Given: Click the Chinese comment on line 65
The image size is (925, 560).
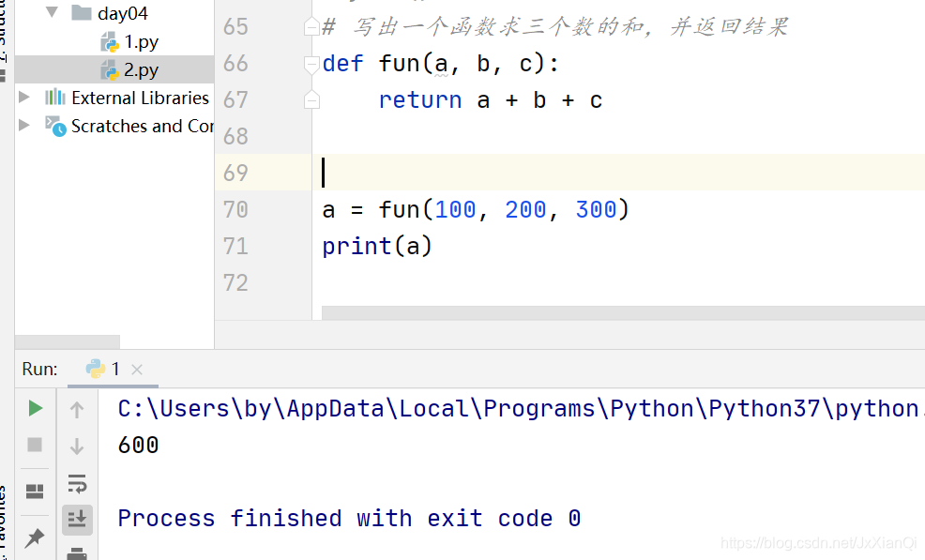Looking at the screenshot, I should pos(554,26).
